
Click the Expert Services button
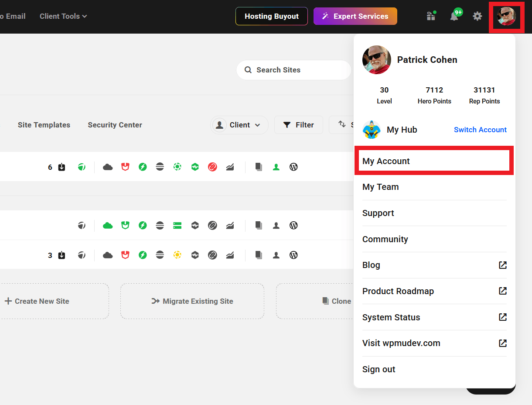(x=355, y=16)
